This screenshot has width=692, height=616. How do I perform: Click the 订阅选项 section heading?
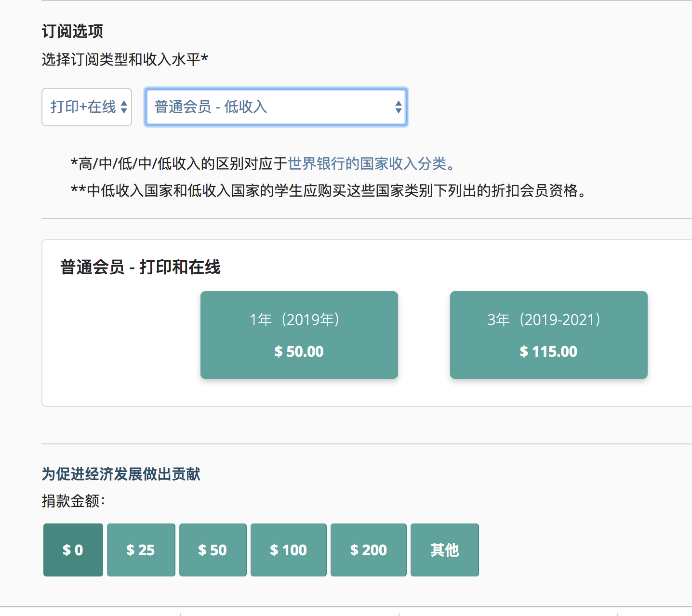[x=72, y=31]
